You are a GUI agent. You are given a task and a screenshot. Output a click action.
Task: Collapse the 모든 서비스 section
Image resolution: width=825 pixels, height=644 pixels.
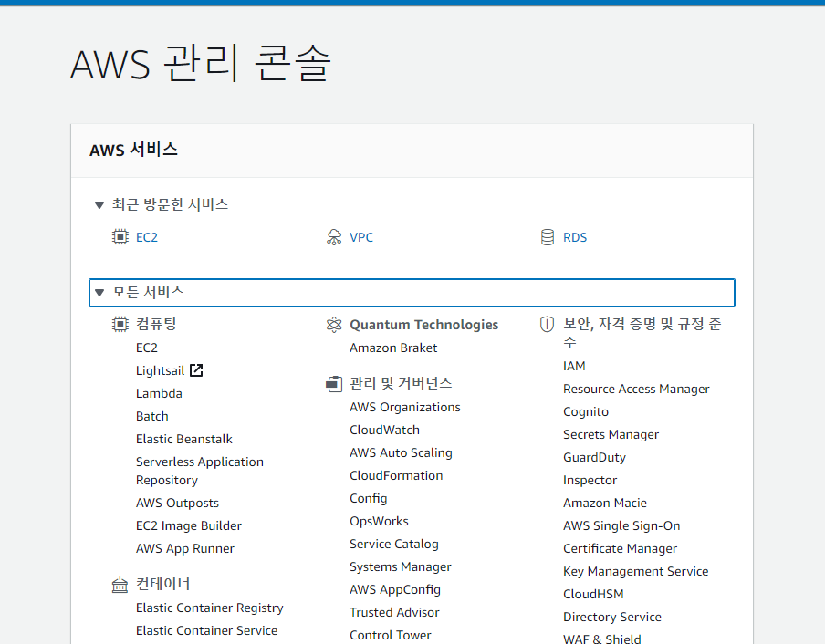pos(99,293)
